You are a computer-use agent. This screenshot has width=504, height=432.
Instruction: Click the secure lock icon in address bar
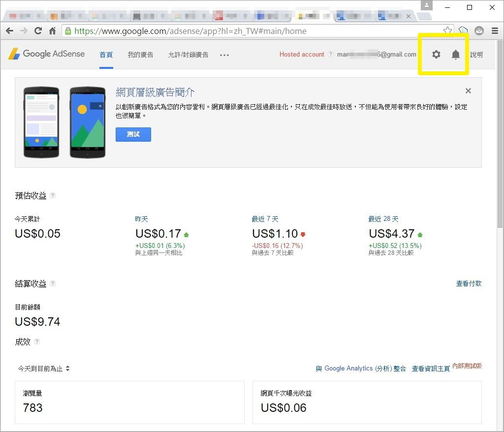point(68,31)
